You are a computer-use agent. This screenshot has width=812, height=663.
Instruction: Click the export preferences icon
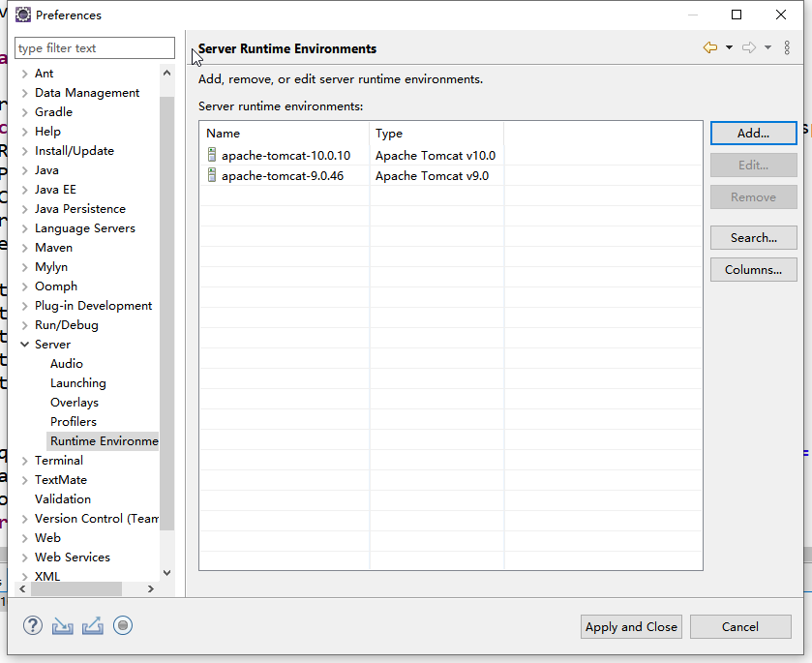point(92,625)
